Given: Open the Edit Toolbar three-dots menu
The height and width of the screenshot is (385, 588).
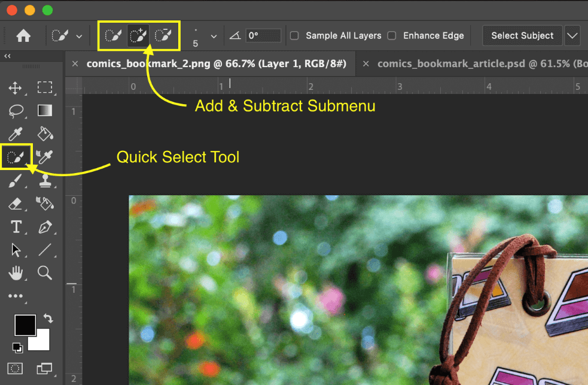Looking at the screenshot, I should 16,296.
